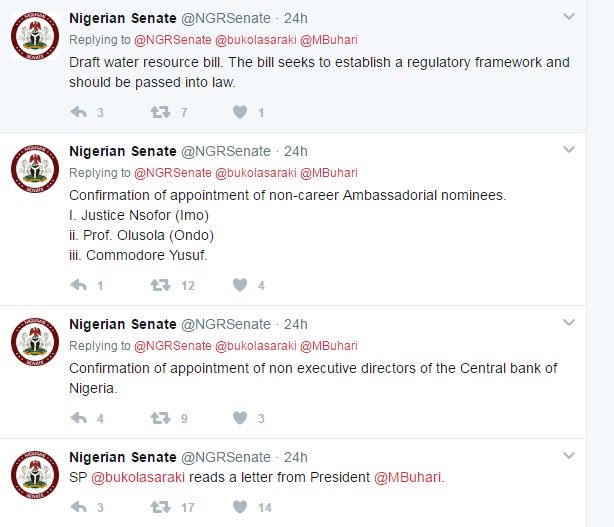Retweet the draft water resource bill tweet

159,113
